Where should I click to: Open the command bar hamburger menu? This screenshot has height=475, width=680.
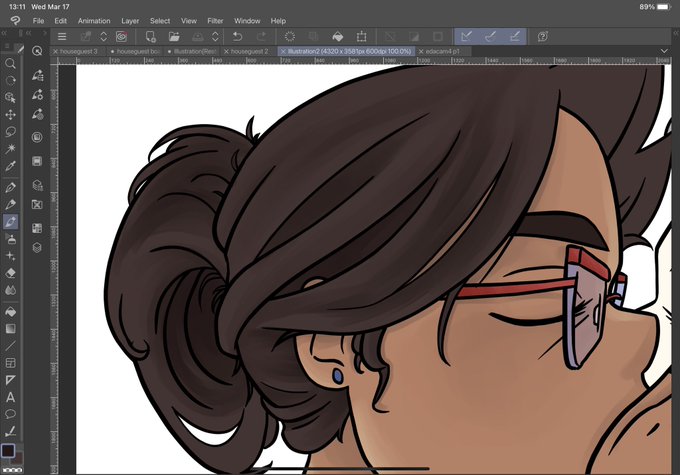click(62, 36)
